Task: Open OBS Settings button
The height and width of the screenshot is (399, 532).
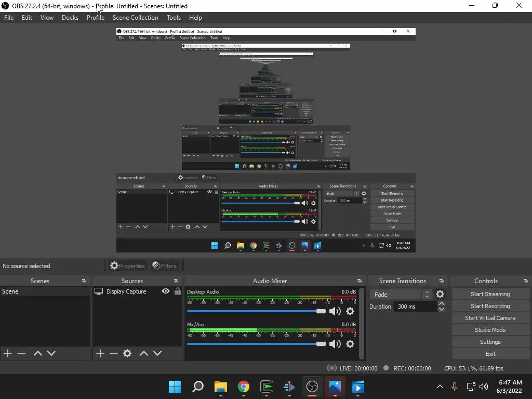Action: 490,342
